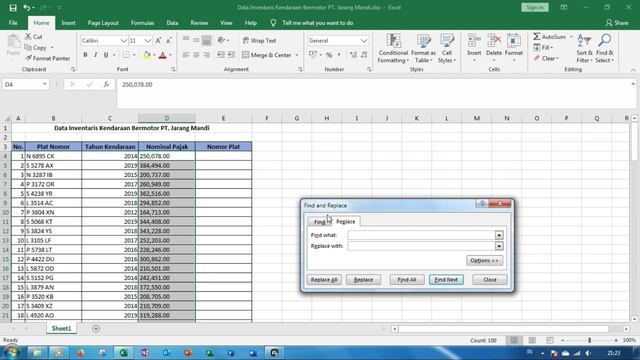The image size is (640, 360).
Task: Click the Insert Function fx icon
Action: (x=106, y=84)
